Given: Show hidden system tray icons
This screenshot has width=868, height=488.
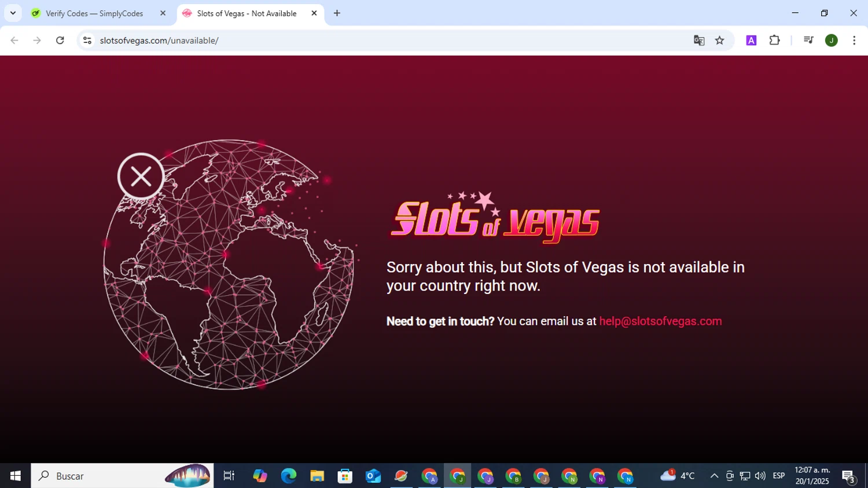Looking at the screenshot, I should click(x=714, y=476).
